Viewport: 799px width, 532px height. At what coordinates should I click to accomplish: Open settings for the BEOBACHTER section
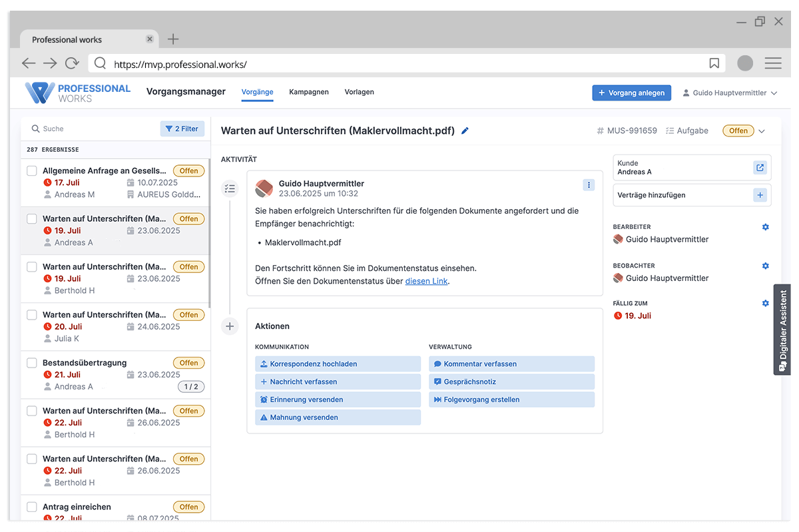[764, 265]
